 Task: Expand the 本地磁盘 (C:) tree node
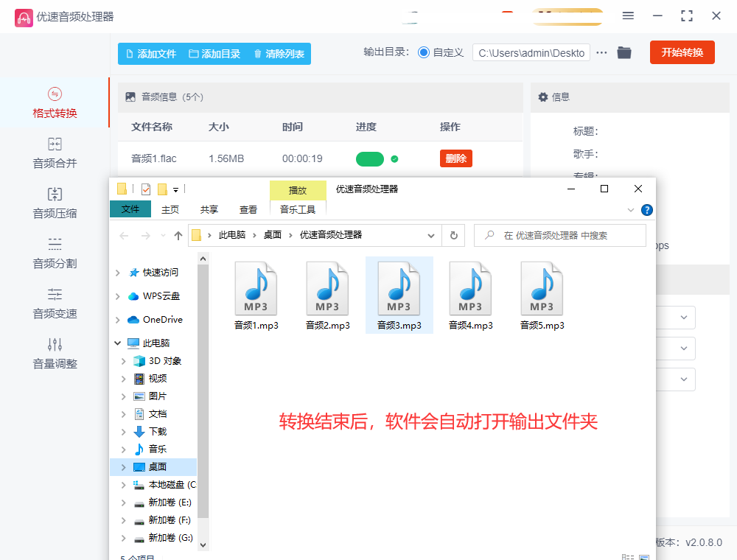point(125,484)
